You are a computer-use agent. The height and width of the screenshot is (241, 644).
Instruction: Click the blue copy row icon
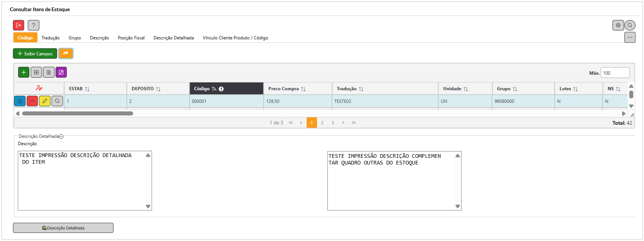coord(20,101)
